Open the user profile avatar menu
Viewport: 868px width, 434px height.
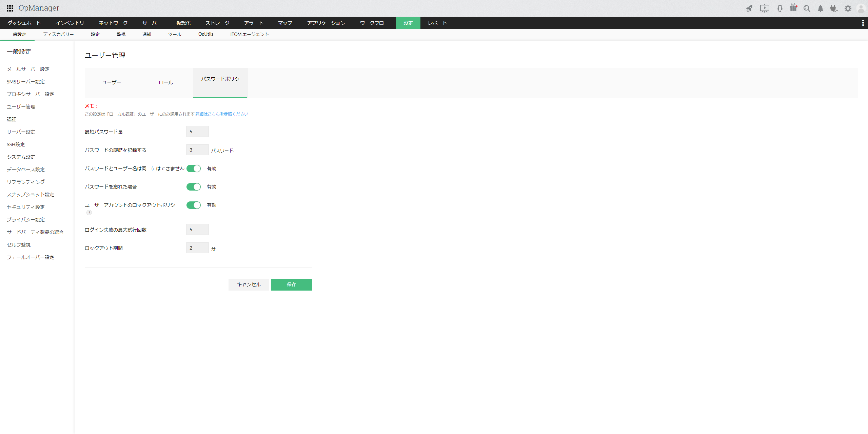(861, 8)
